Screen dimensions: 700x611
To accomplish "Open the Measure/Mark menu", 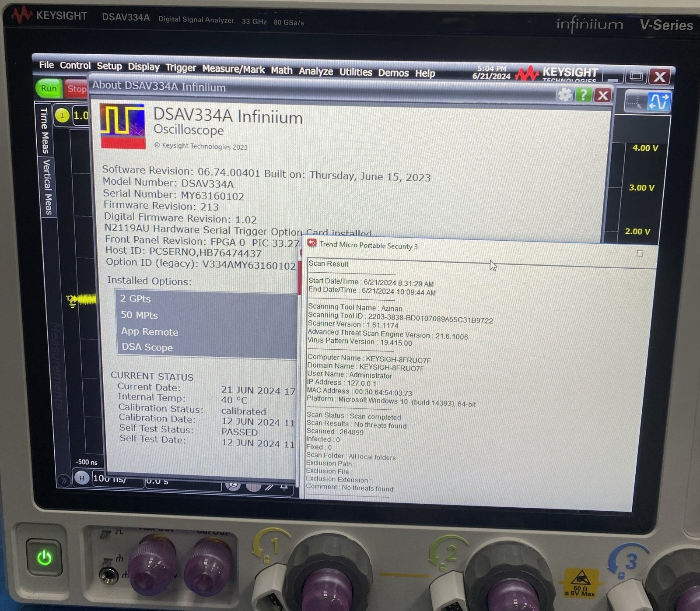I will pos(234,69).
